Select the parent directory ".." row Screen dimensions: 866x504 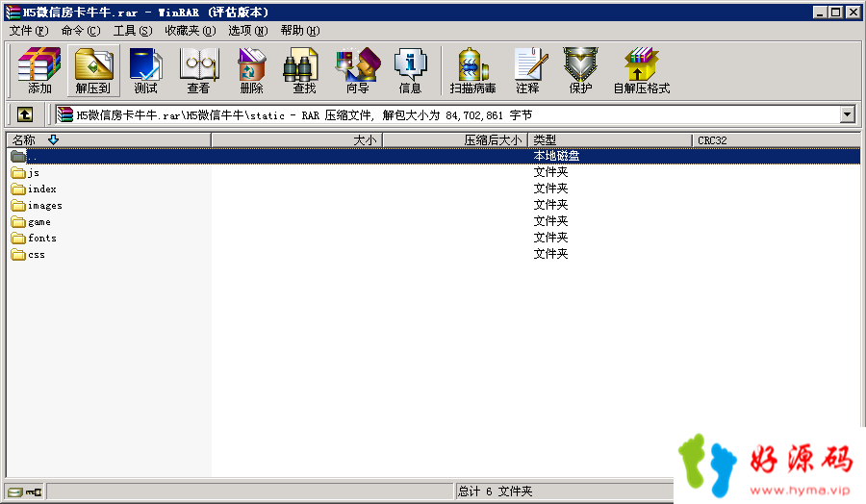434,156
